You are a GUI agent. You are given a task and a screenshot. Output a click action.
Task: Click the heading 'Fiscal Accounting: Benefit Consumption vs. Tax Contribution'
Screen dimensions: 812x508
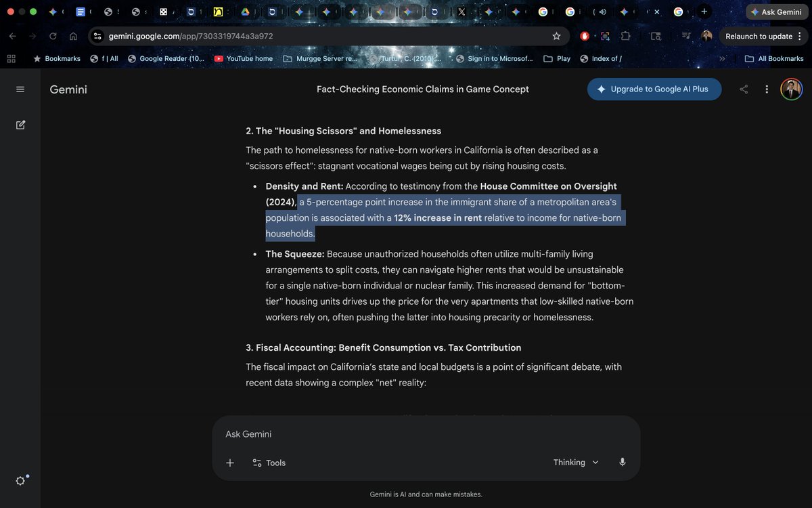384,348
